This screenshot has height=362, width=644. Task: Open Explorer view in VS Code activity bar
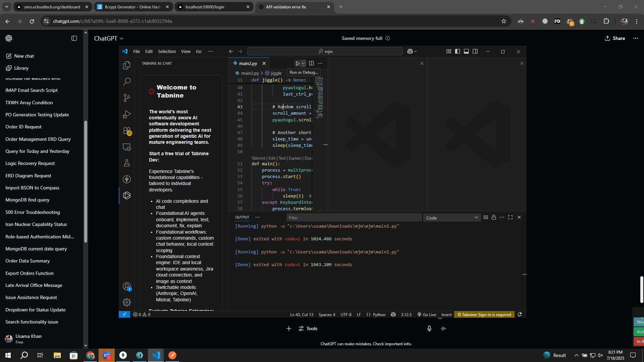pos(127,65)
